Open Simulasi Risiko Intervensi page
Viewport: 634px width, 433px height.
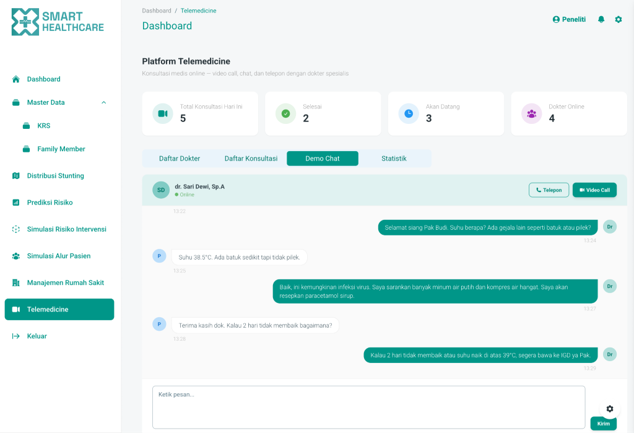pyautogui.click(x=67, y=229)
